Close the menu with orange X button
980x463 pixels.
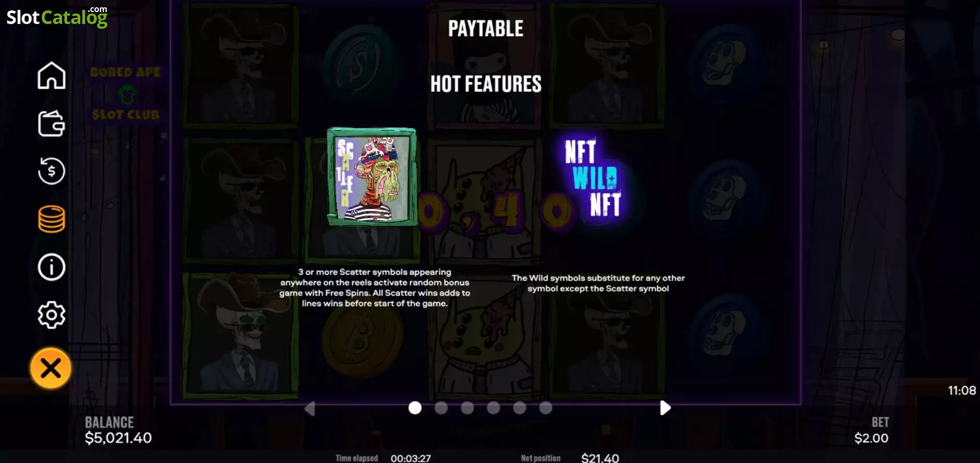point(51,369)
